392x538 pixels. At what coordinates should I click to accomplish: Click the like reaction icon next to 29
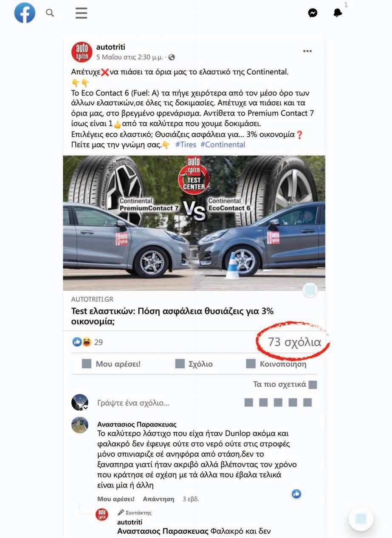(77, 342)
